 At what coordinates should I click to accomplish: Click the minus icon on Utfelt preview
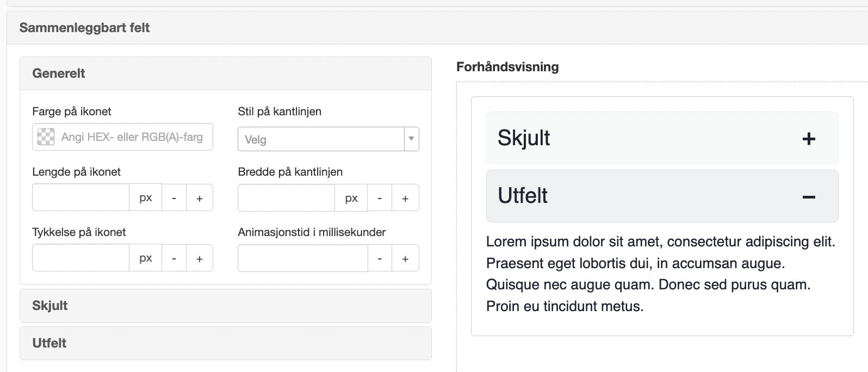coord(809,197)
